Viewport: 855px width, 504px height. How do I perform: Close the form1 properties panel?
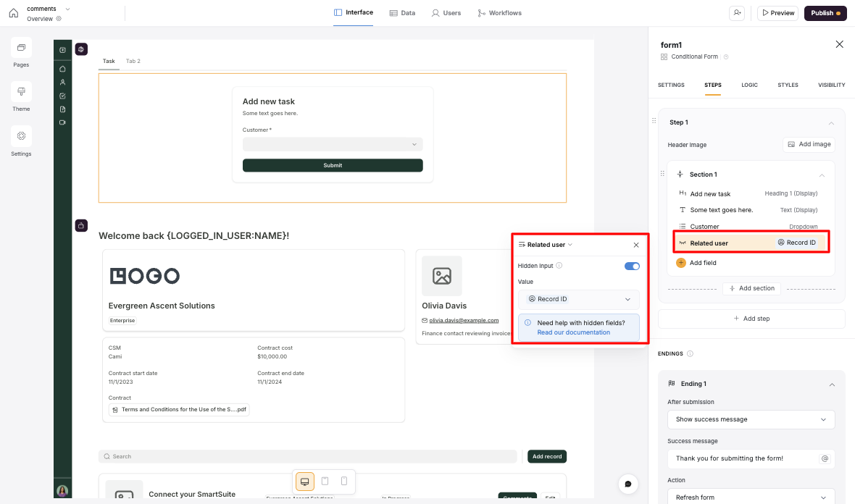point(839,45)
